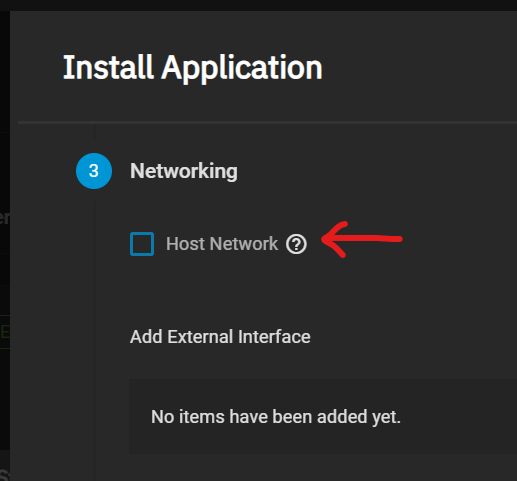
Task: Open the Host Network help tooltip icon
Action: (296, 244)
